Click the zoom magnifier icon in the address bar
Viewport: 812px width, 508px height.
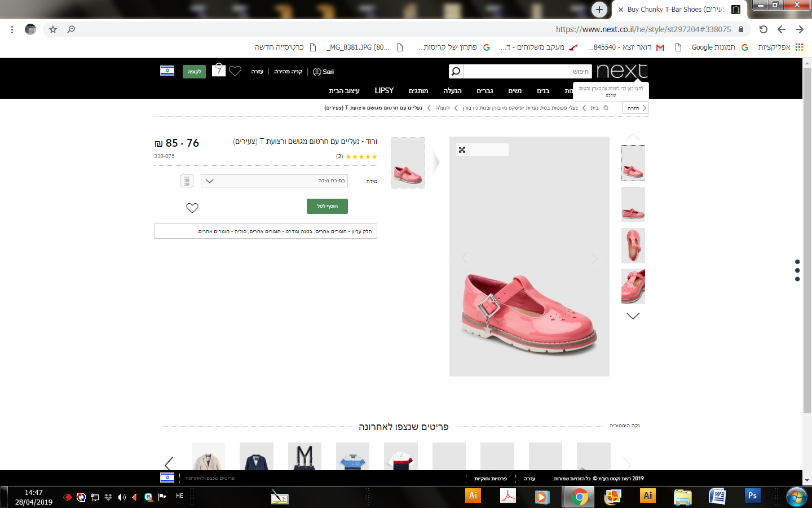[x=71, y=29]
